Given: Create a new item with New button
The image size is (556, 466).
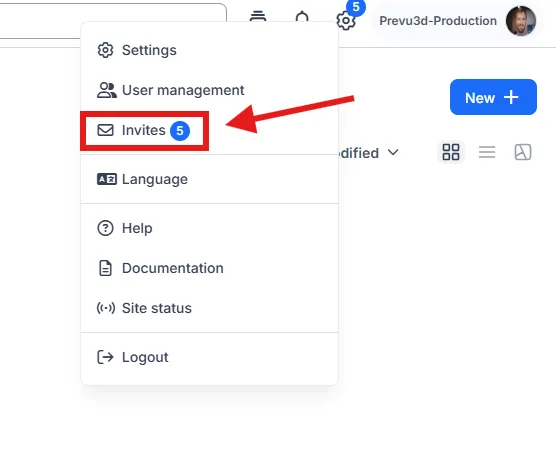Looking at the screenshot, I should [493, 97].
